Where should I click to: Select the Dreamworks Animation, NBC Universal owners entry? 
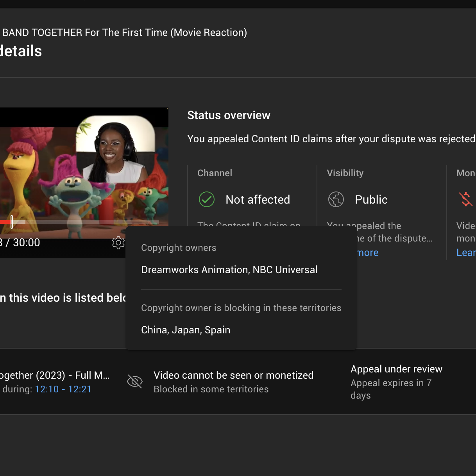pyautogui.click(x=229, y=270)
